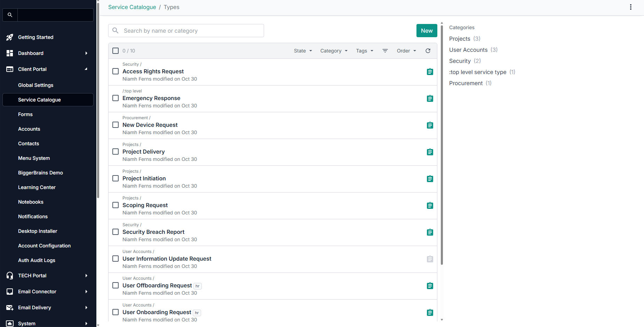Click the refresh list icon
Screen dimensions: 644x327
point(428,51)
